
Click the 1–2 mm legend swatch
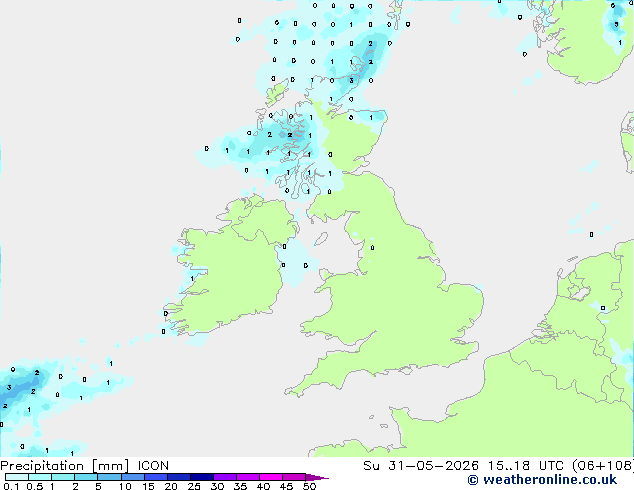(63, 477)
